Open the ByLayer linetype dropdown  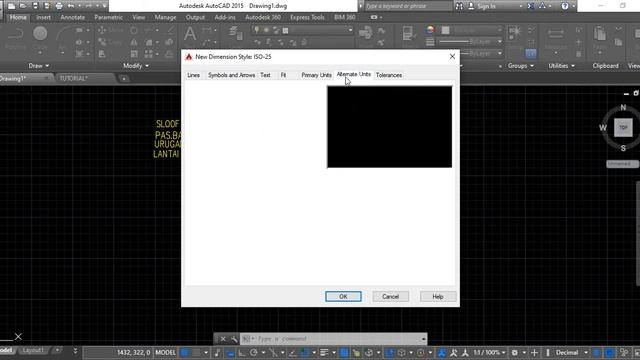pos(482,53)
